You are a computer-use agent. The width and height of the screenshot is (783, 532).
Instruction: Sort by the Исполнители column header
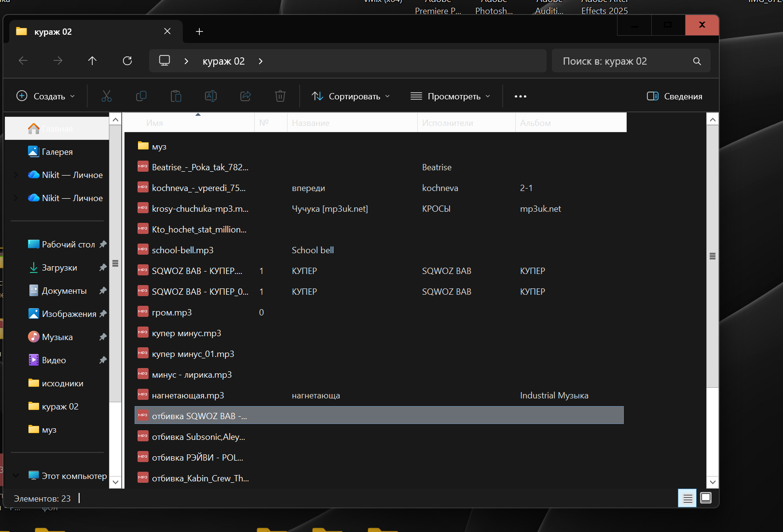point(467,123)
